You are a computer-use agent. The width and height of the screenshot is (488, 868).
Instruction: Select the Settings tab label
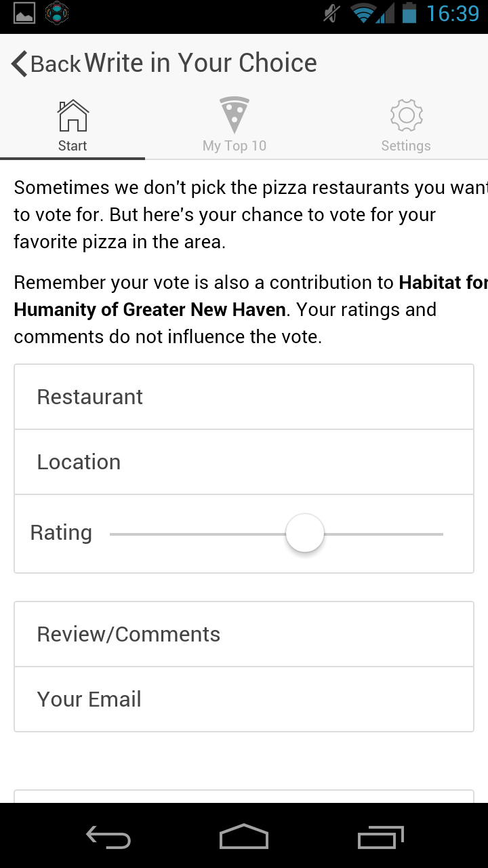tap(406, 146)
